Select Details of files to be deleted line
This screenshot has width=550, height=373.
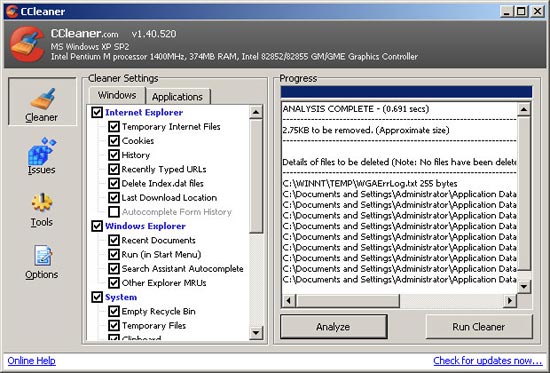(x=399, y=162)
